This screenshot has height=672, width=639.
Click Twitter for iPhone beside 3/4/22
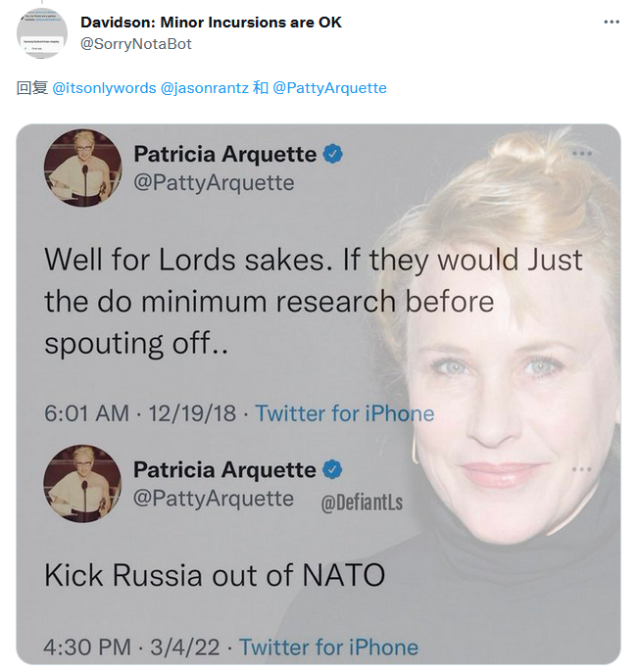point(328,648)
